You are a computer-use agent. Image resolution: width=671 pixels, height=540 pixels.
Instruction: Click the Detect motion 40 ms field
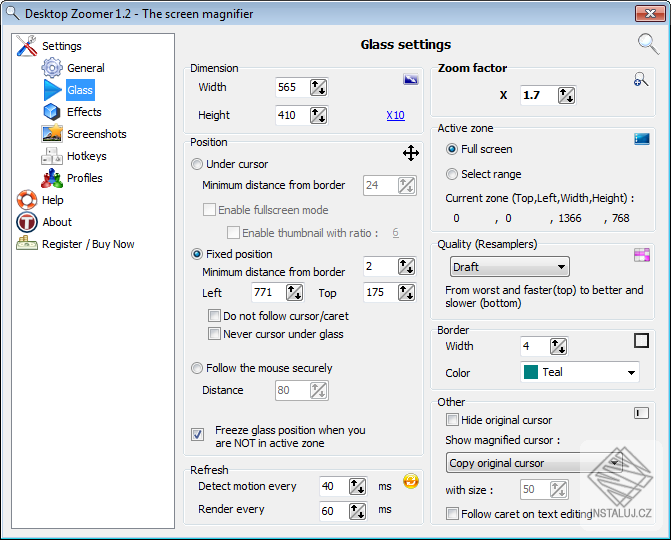pyautogui.click(x=334, y=487)
